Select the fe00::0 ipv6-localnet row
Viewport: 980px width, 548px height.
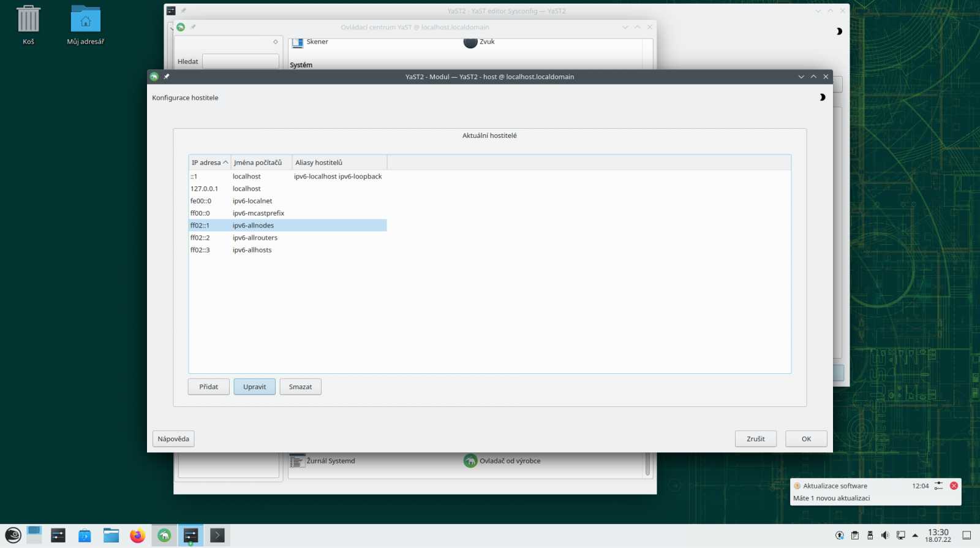[x=288, y=201]
